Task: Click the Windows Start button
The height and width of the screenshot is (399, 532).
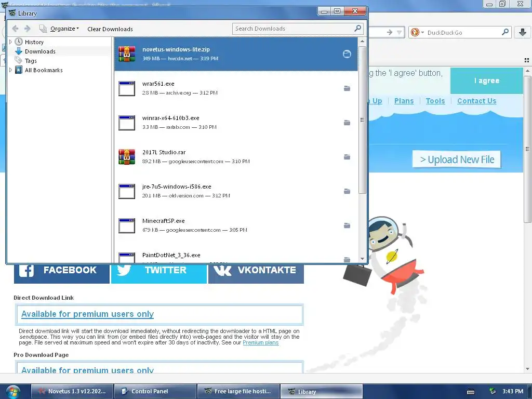Action: tap(13, 392)
